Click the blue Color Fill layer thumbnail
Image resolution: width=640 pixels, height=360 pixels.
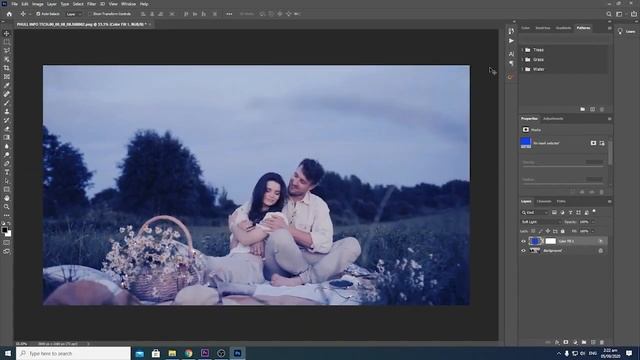[x=534, y=241]
